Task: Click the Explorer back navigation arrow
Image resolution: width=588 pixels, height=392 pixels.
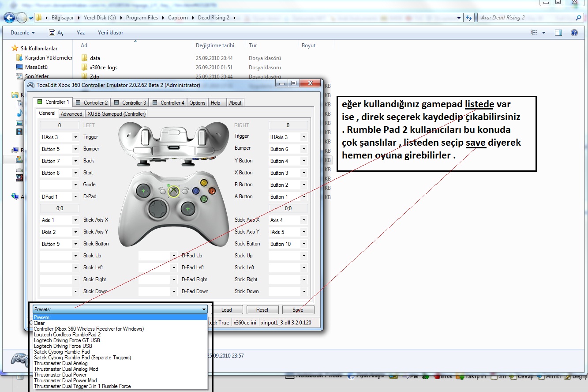Action: 9,18
